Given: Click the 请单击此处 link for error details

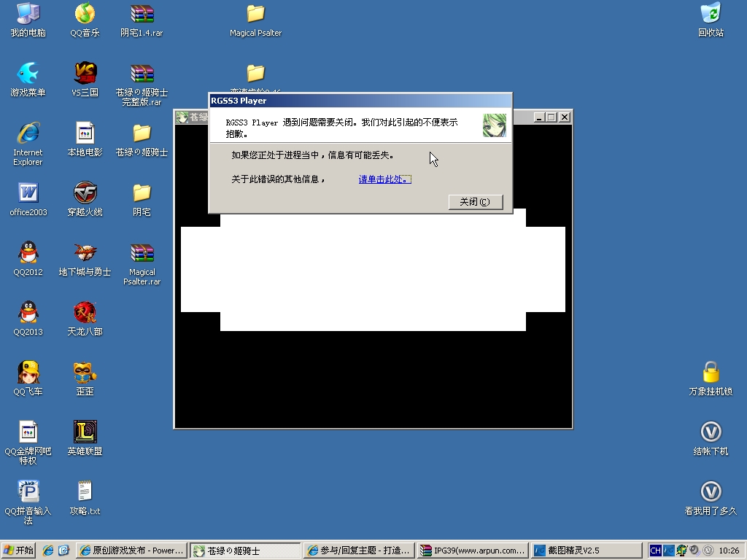Looking at the screenshot, I should 384,179.
